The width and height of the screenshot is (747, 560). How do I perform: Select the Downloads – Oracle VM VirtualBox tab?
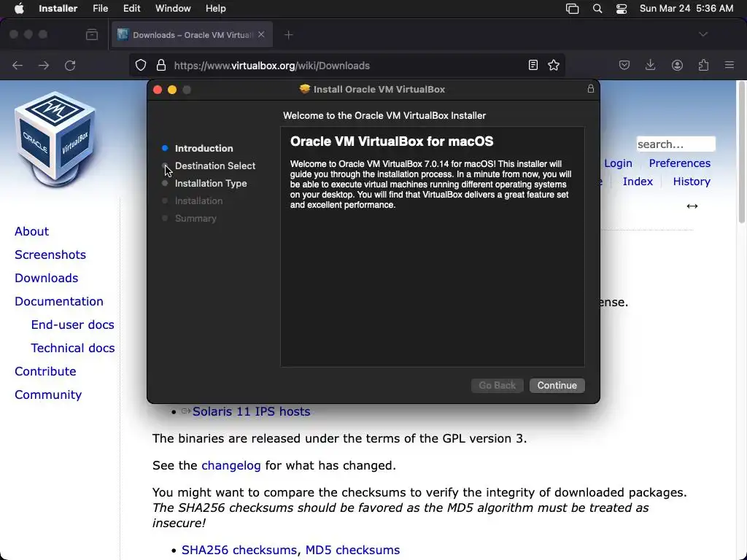pyautogui.click(x=192, y=35)
